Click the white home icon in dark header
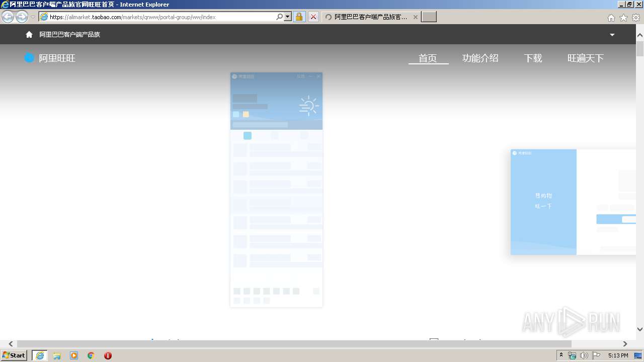This screenshot has width=644, height=362. click(x=29, y=35)
